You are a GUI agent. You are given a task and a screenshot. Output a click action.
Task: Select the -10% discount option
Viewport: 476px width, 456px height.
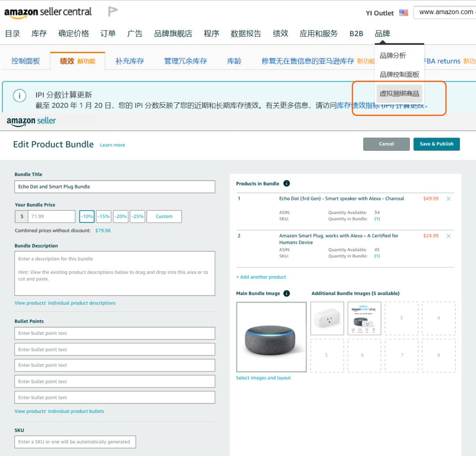(x=87, y=216)
